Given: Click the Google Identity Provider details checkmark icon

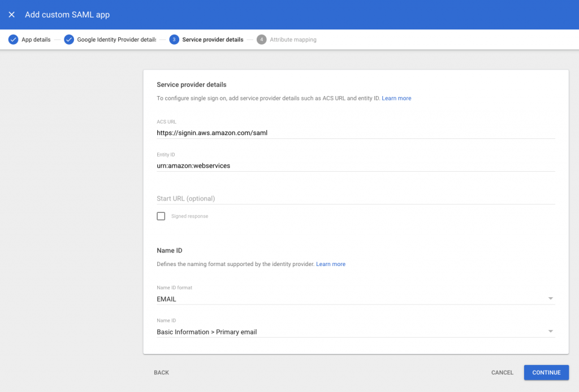Looking at the screenshot, I should (x=69, y=40).
